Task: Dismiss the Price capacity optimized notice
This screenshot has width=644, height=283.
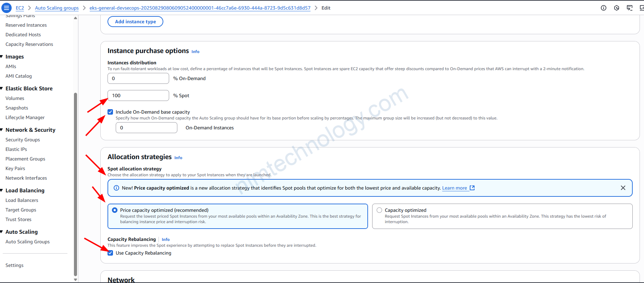Action: (x=623, y=188)
